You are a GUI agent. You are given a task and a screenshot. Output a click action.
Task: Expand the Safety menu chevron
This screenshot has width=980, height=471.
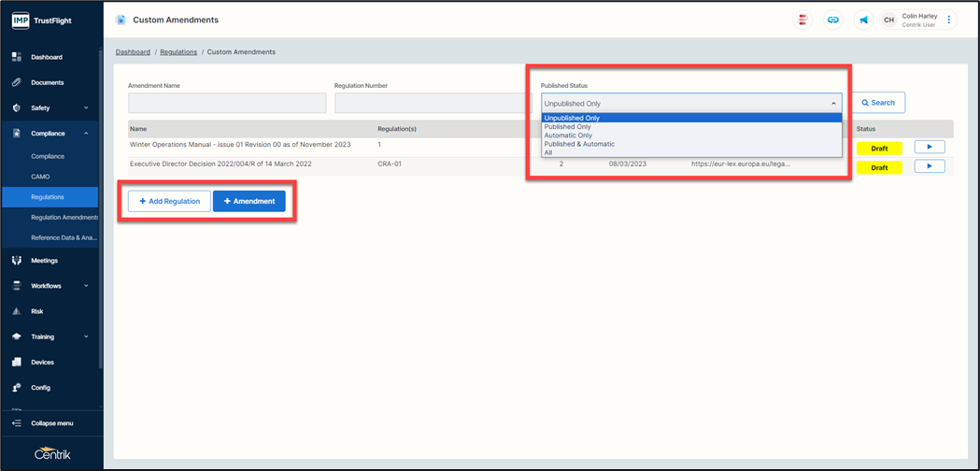point(86,108)
